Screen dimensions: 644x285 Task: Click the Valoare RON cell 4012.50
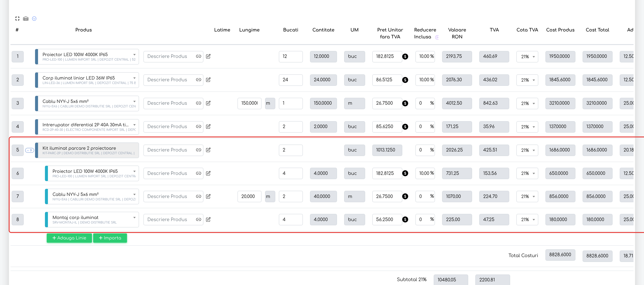pyautogui.click(x=457, y=103)
